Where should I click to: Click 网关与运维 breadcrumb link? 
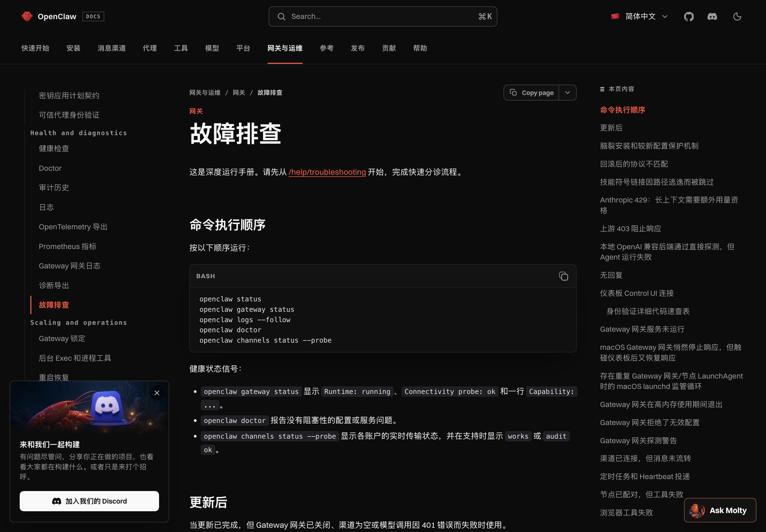[205, 93]
